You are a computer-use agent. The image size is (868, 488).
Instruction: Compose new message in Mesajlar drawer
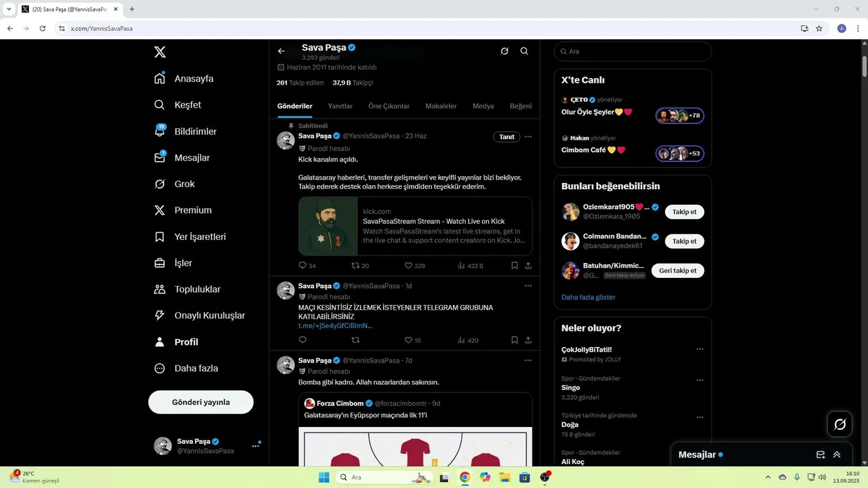point(821,455)
